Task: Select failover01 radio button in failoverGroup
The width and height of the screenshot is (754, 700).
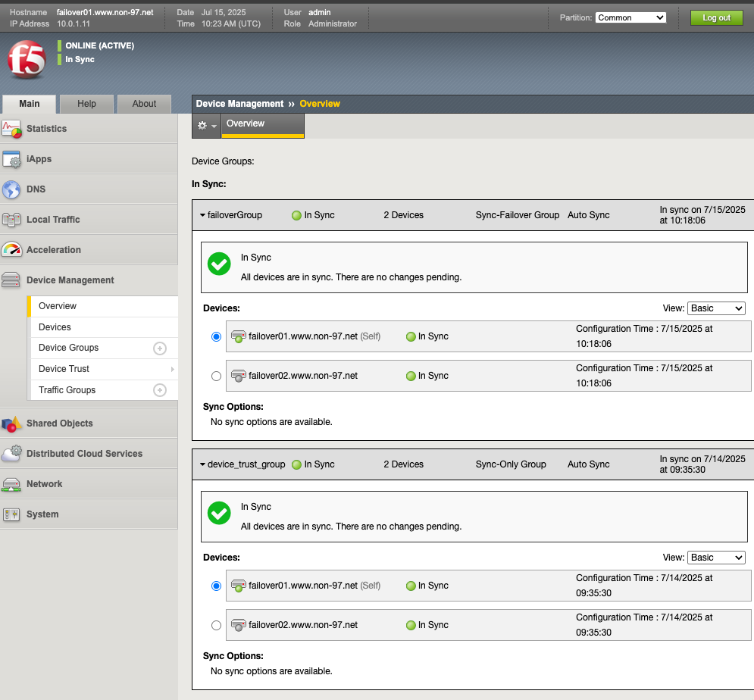Action: [217, 336]
